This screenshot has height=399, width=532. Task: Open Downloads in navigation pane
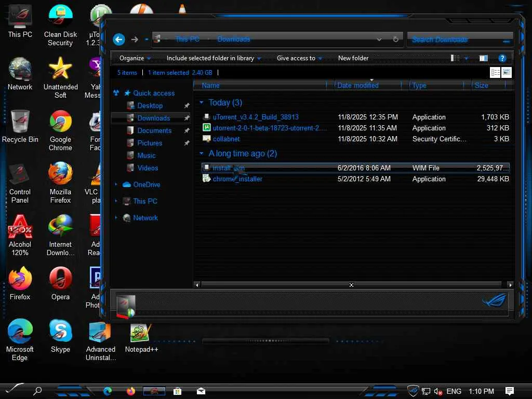coord(153,118)
